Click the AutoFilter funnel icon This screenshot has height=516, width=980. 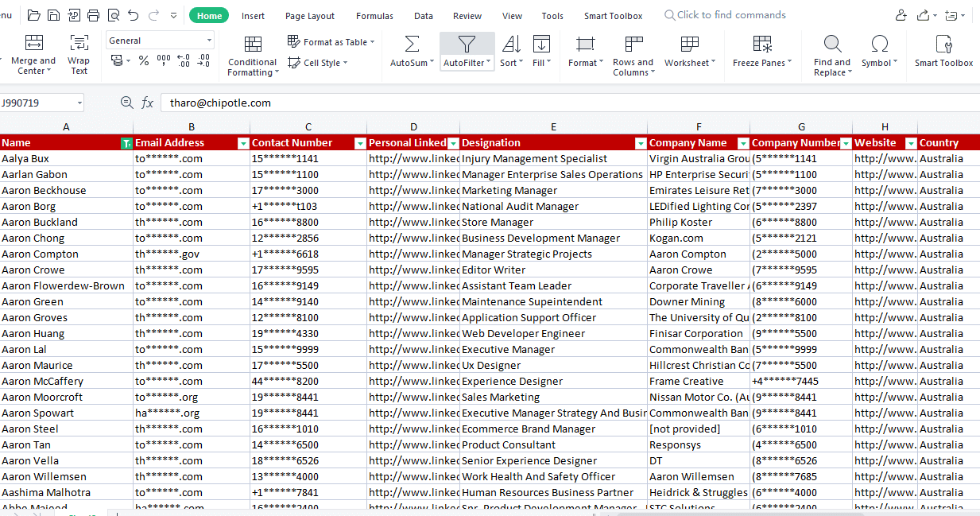click(467, 44)
